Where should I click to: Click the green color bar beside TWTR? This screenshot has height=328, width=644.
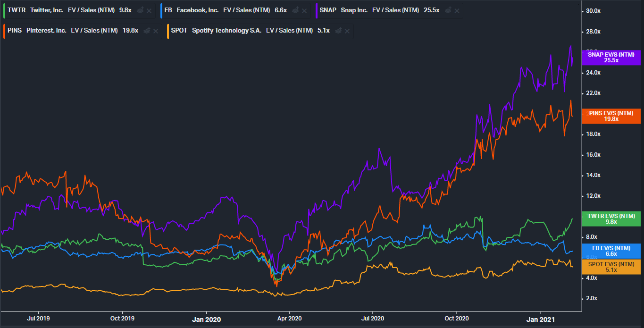point(4,10)
